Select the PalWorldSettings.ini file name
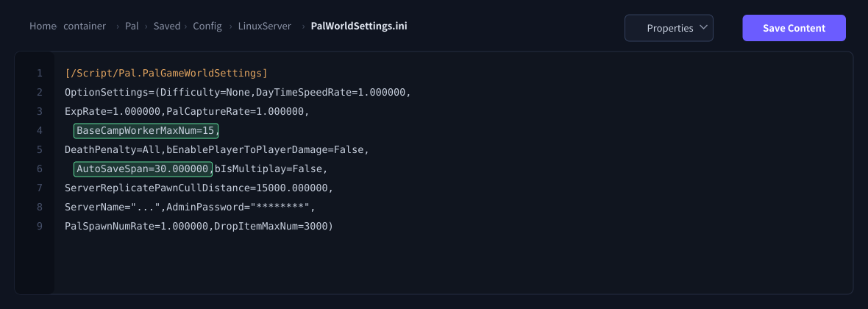 pyautogui.click(x=359, y=26)
